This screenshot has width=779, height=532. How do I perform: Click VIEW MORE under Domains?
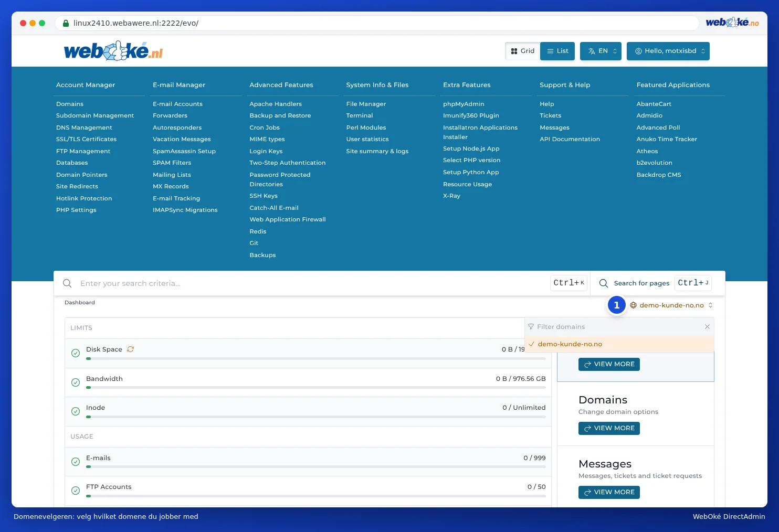click(x=609, y=428)
